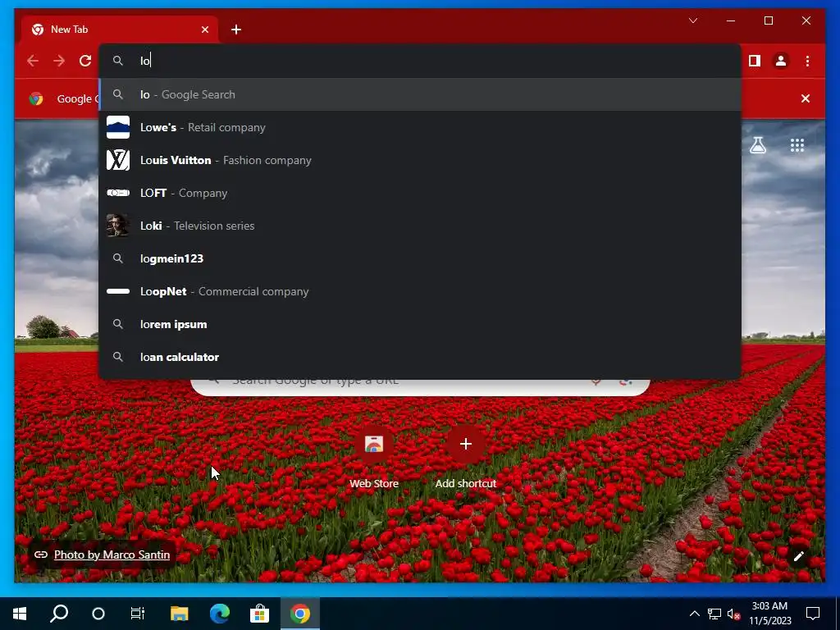Click the Add shortcut button
Image resolution: width=840 pixels, height=630 pixels.
[x=466, y=455]
